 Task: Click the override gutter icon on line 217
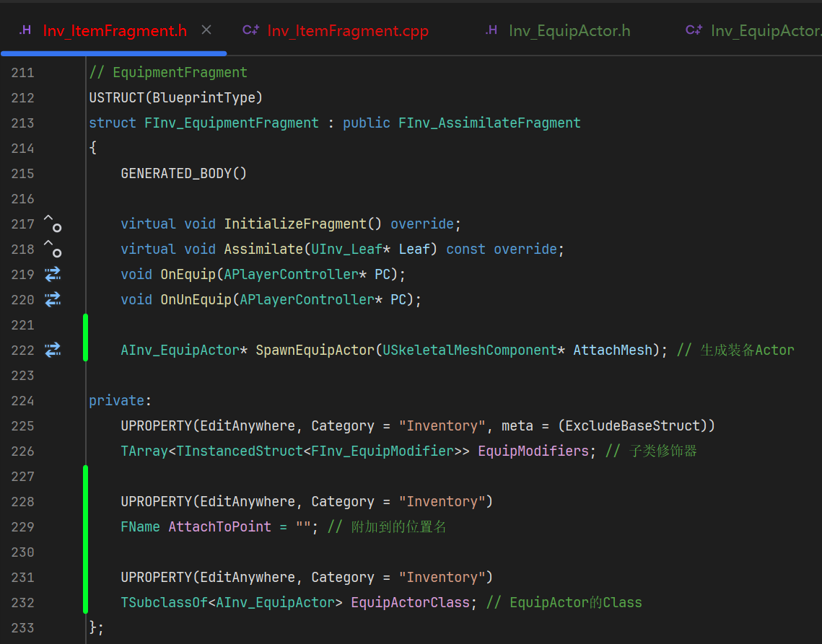(53, 224)
